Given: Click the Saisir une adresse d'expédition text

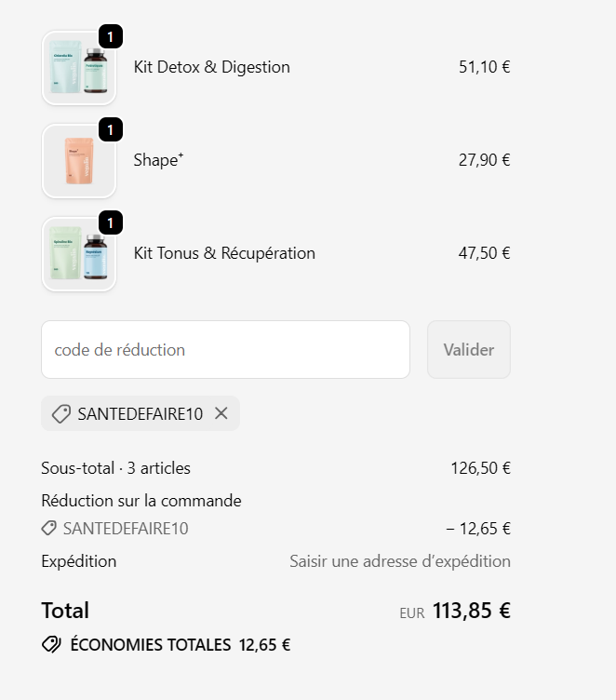Looking at the screenshot, I should pyautogui.click(x=400, y=561).
